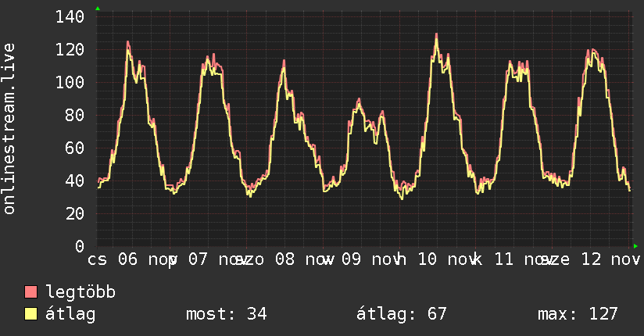Viewport: 644px width, 336px height.
Task: Click the y-axis label 20
Action: coord(75,213)
